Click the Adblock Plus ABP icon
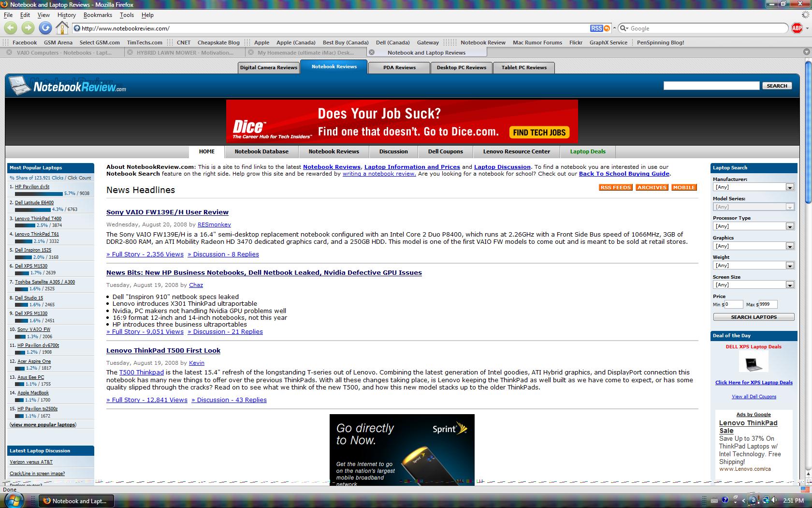 [797, 28]
